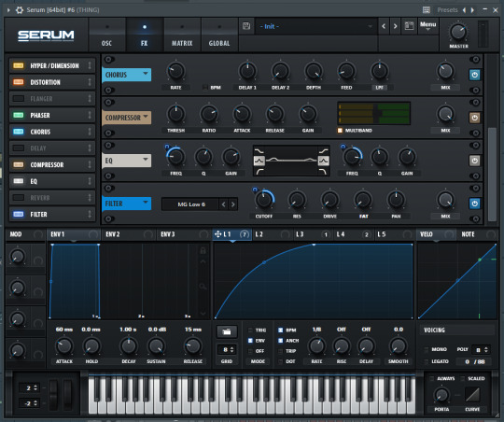Open the Chorus effect type dropdown
This screenshot has width=504, height=422.
pos(127,75)
